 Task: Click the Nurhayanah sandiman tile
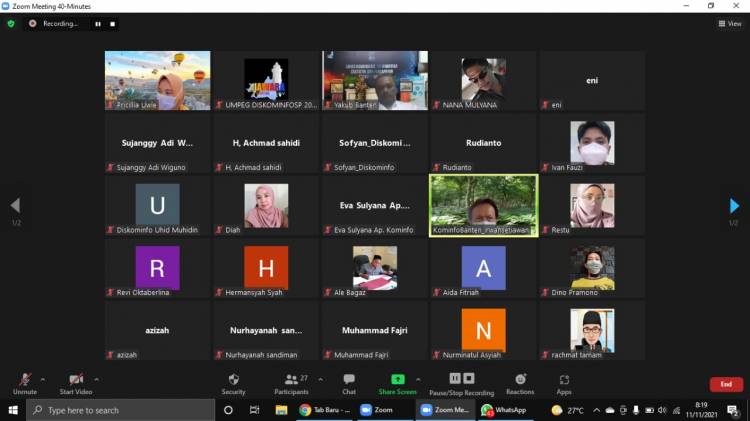click(x=266, y=331)
